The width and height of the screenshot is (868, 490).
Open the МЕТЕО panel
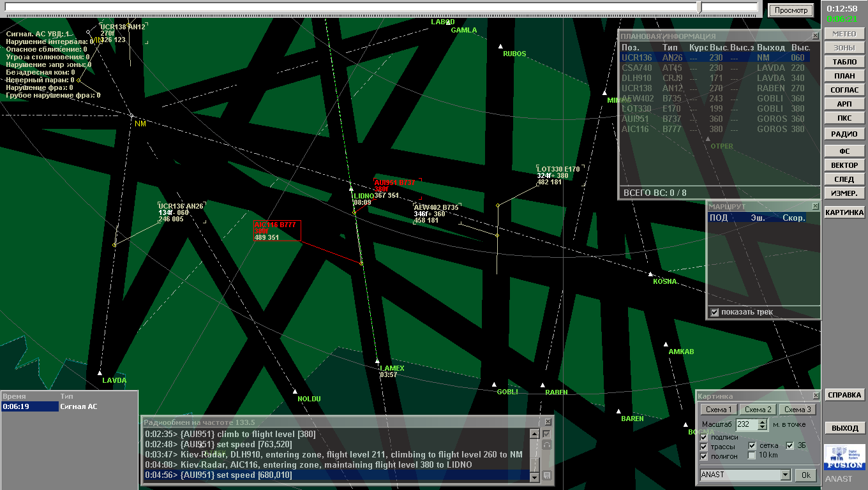(844, 34)
